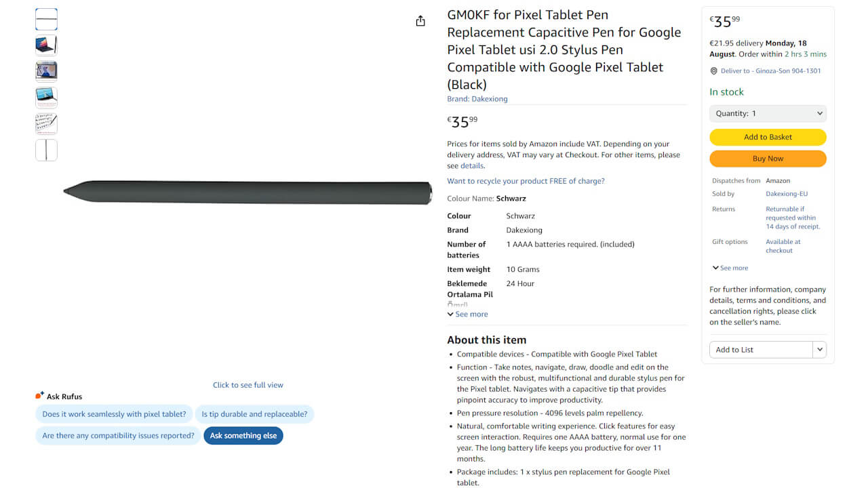Open the Add to List dropdown arrow

click(820, 350)
